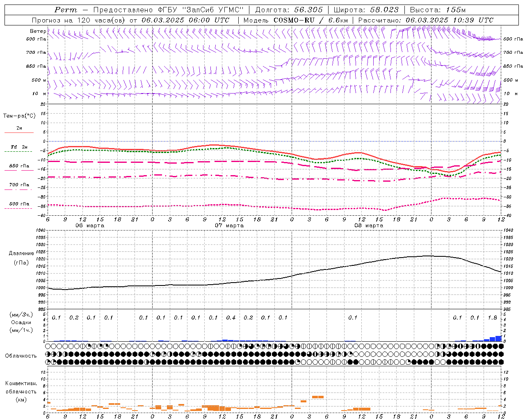The width and height of the screenshot is (525, 420).
Task: Click the "(км)" unit under convective cloudiness
Action: click(21, 399)
